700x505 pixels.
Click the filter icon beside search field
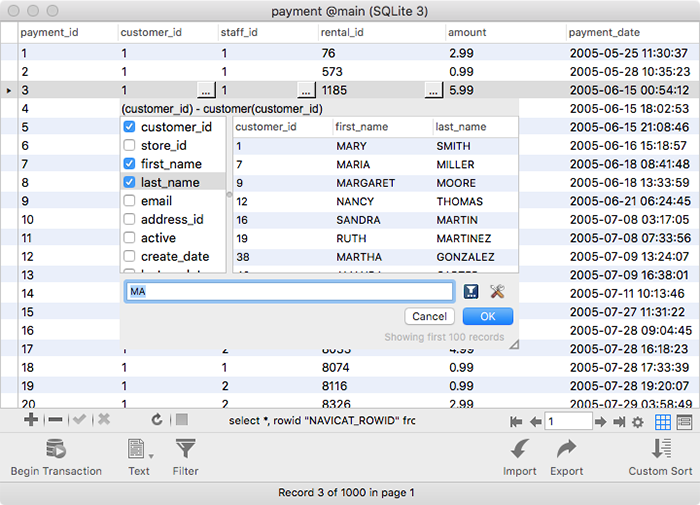pos(471,292)
